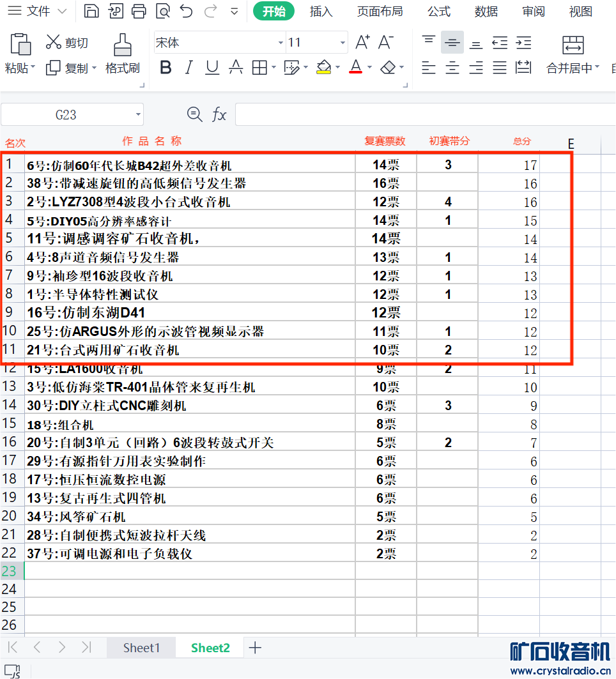Screen dimensions: 616x679
Task: Align text left horizontally
Action: click(x=429, y=68)
